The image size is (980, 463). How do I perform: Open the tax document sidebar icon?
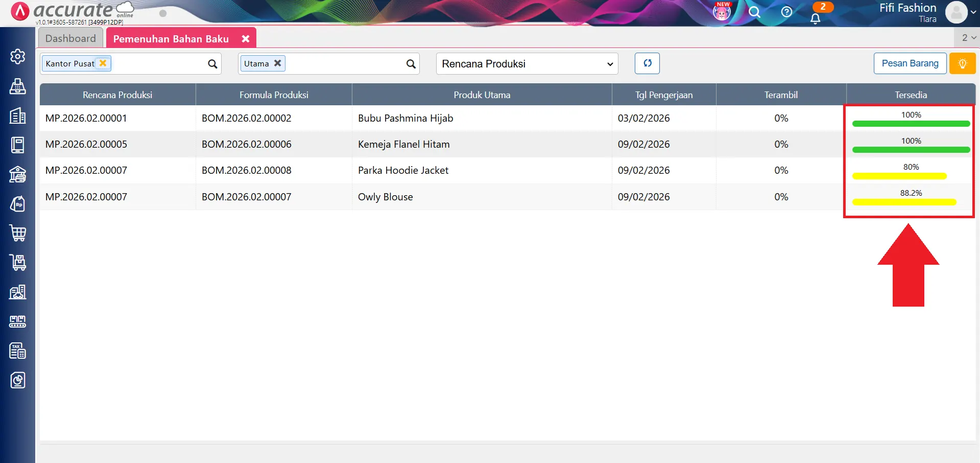tap(18, 351)
